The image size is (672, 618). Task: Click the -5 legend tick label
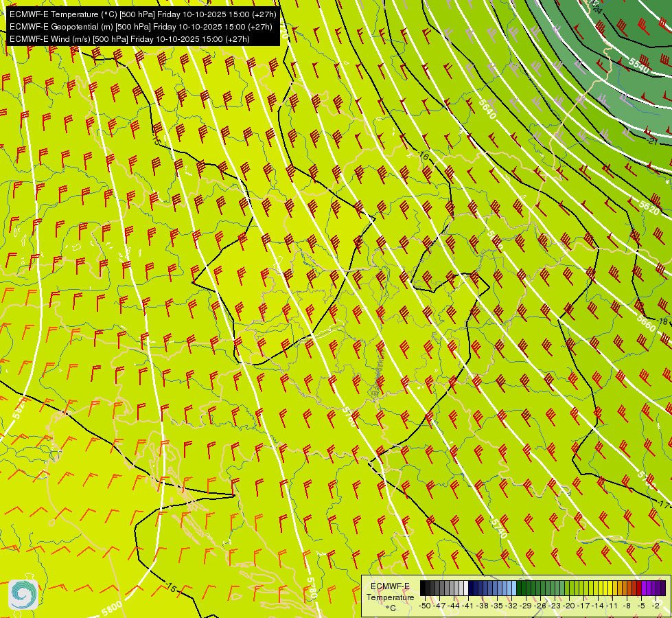pyautogui.click(x=641, y=606)
